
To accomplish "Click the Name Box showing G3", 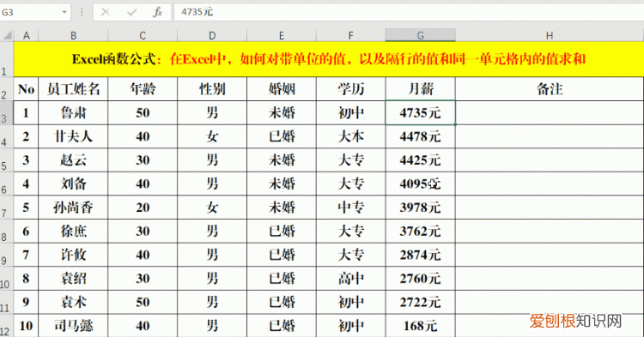I will [35, 12].
